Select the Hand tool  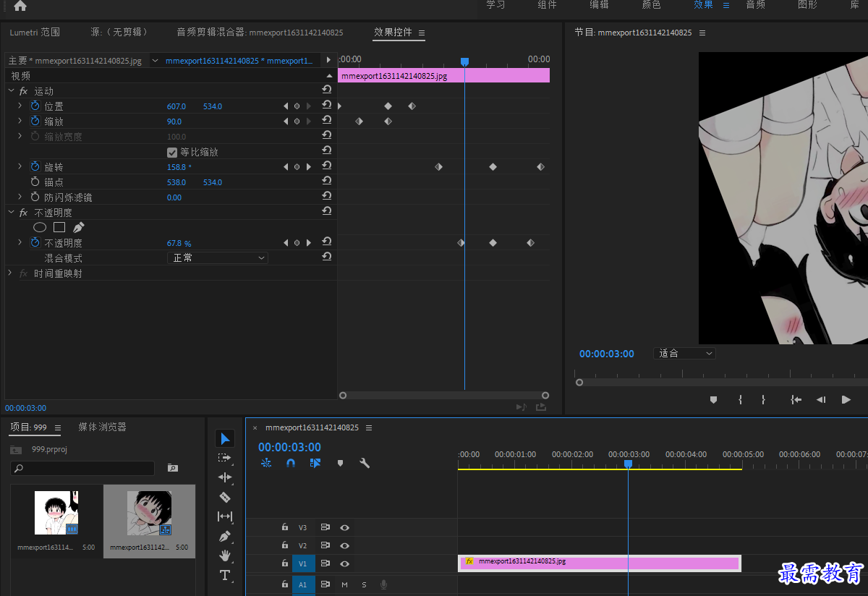pos(225,555)
